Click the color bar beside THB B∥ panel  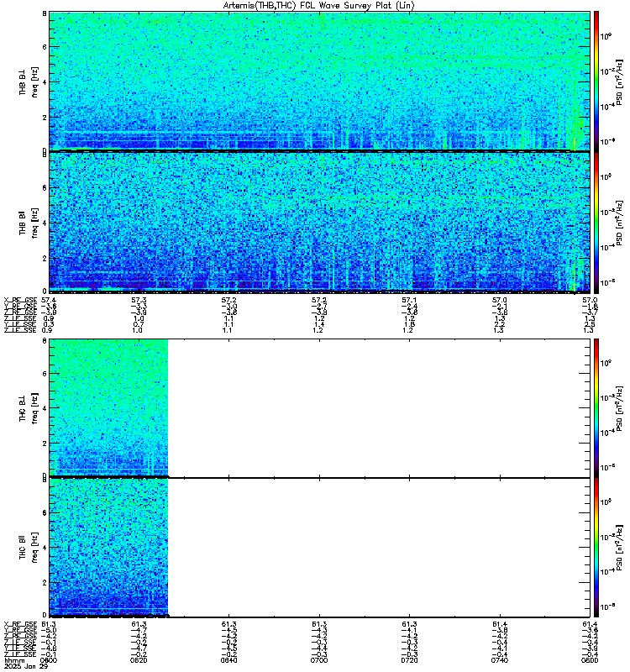point(596,223)
